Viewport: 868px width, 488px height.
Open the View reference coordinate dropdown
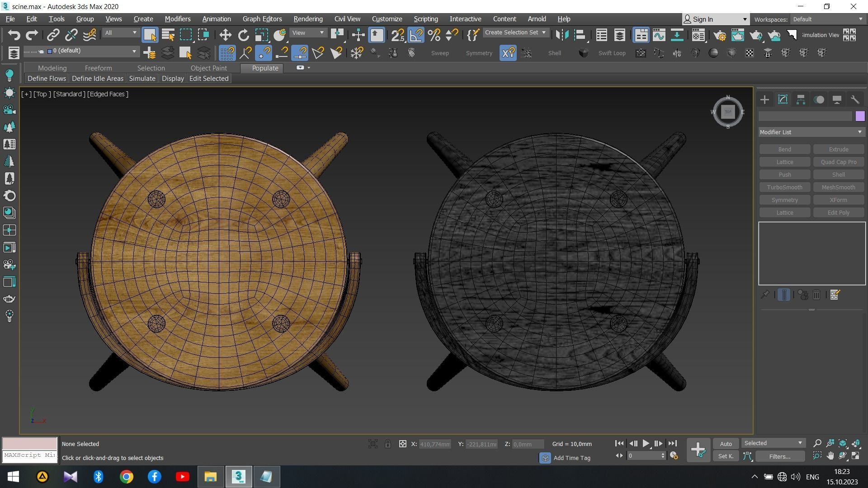308,33
